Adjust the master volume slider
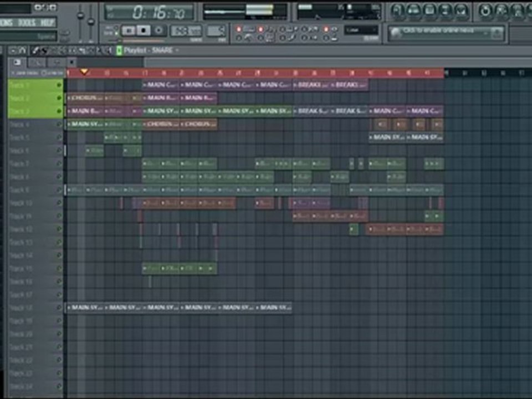Screen dimensions: 532x399 coord(81,16)
